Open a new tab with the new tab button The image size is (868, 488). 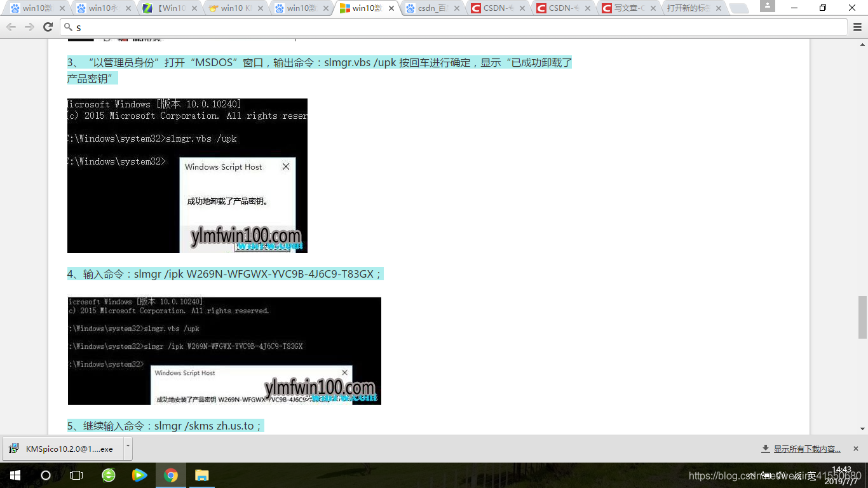click(738, 8)
